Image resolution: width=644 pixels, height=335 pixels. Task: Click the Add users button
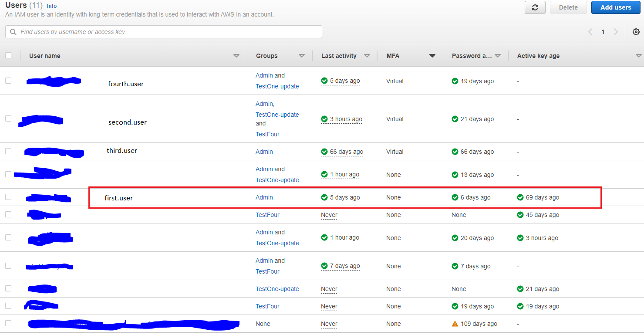coord(615,7)
